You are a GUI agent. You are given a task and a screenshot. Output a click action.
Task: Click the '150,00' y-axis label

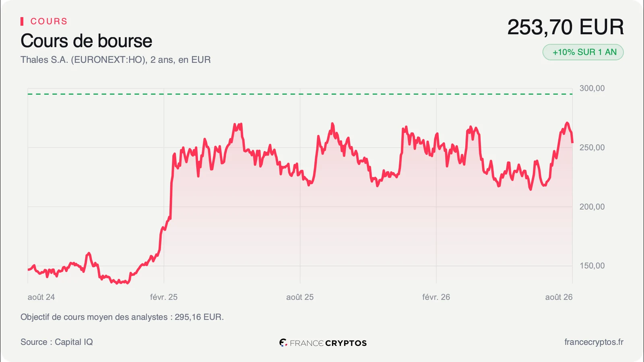(592, 266)
